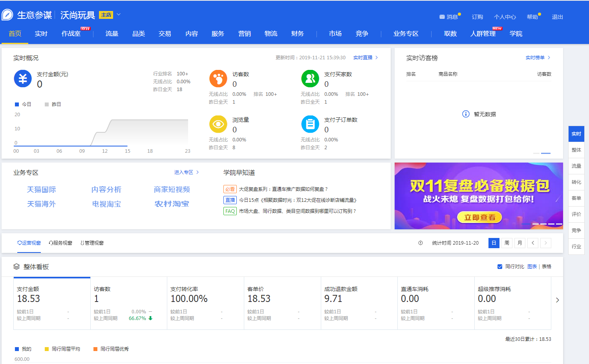Select the 支付金额 metric card
The height and width of the screenshot is (364, 589).
tap(52, 303)
